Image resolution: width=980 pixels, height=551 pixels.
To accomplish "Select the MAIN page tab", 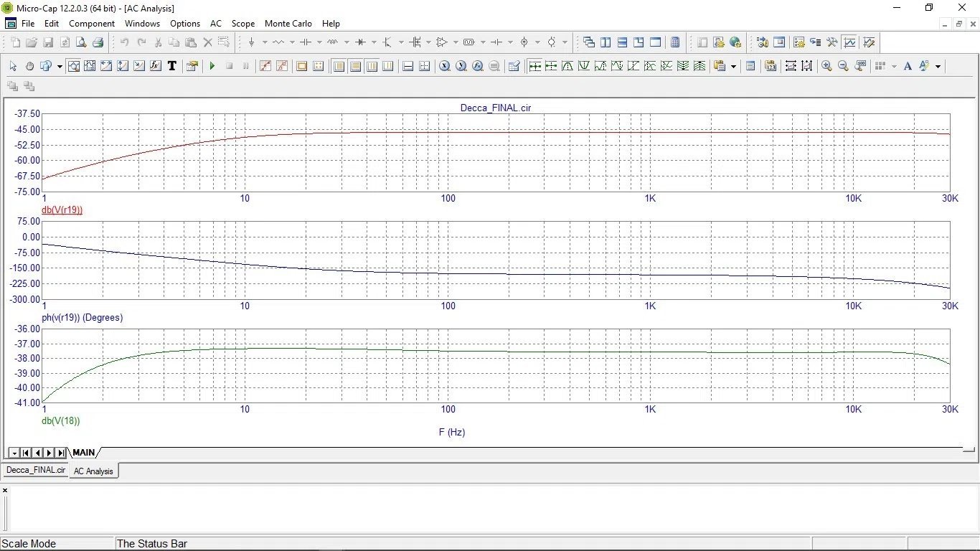I will (83, 453).
